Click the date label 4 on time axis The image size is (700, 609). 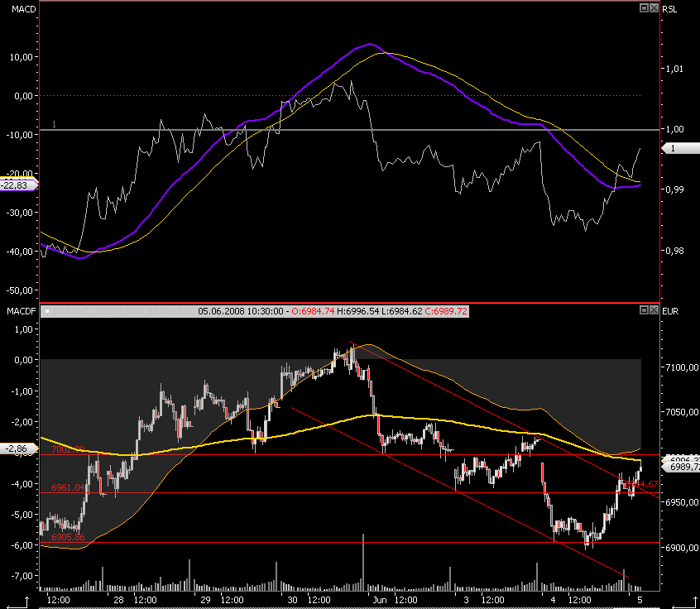tap(553, 600)
